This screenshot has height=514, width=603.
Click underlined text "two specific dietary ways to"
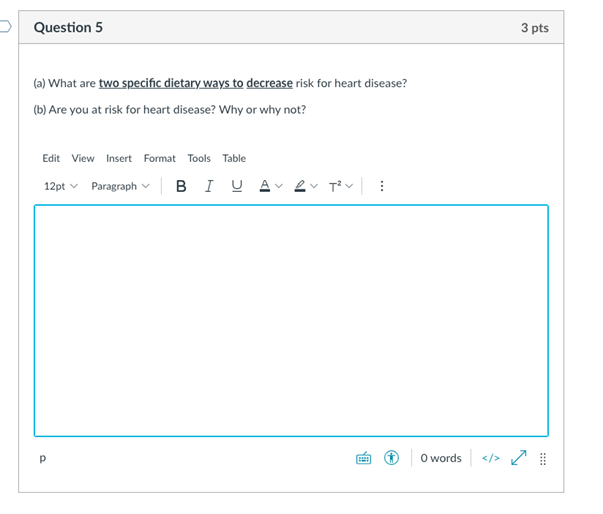[x=171, y=83]
